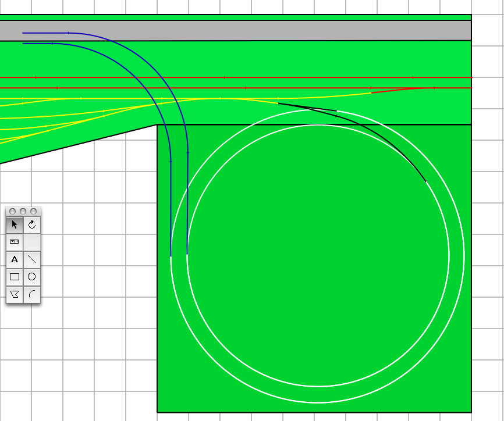Viewport: 504px width, 421px height.
Task: Select the arrow pointer tool
Action: (15, 225)
